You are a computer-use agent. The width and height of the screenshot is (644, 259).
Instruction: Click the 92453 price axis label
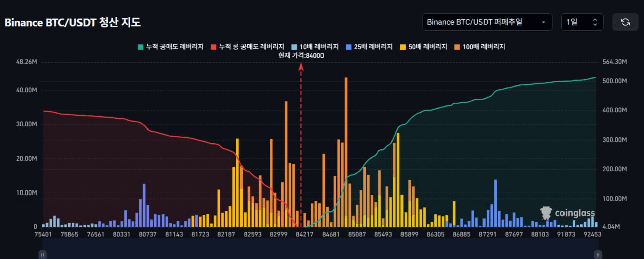[x=592, y=234]
